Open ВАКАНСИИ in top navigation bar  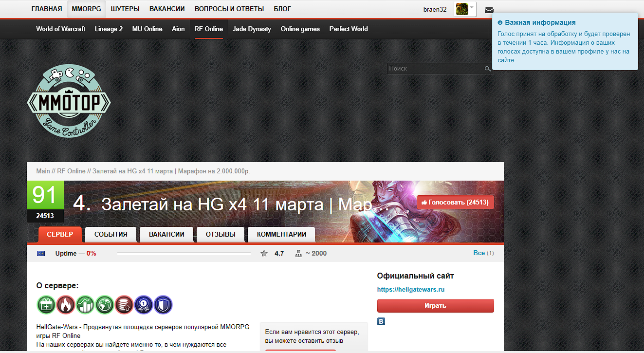(x=167, y=9)
